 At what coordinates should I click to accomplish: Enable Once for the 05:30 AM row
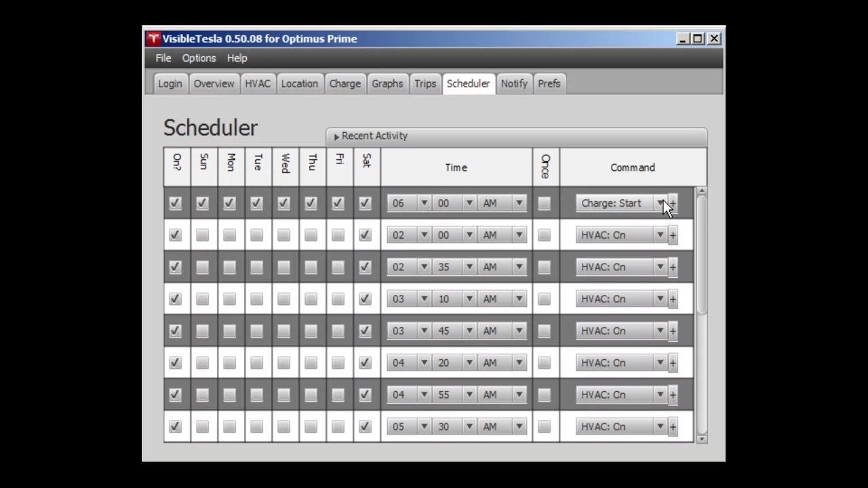pyautogui.click(x=545, y=426)
